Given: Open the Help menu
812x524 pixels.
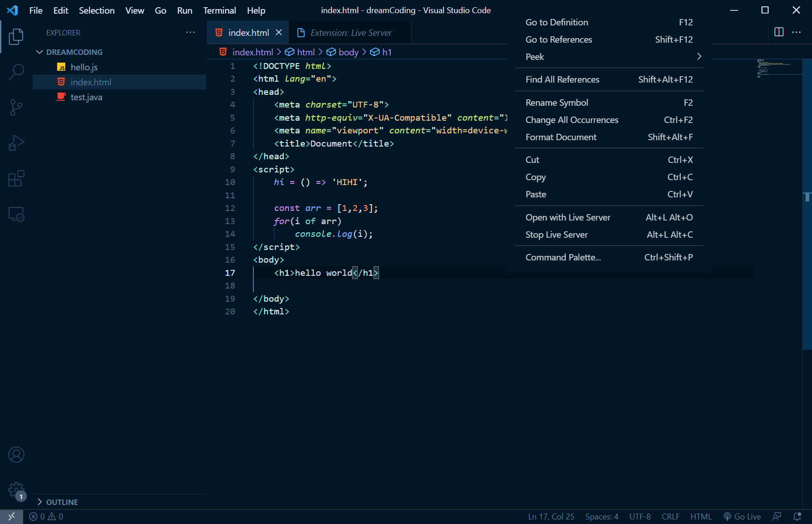Looking at the screenshot, I should click(x=256, y=10).
